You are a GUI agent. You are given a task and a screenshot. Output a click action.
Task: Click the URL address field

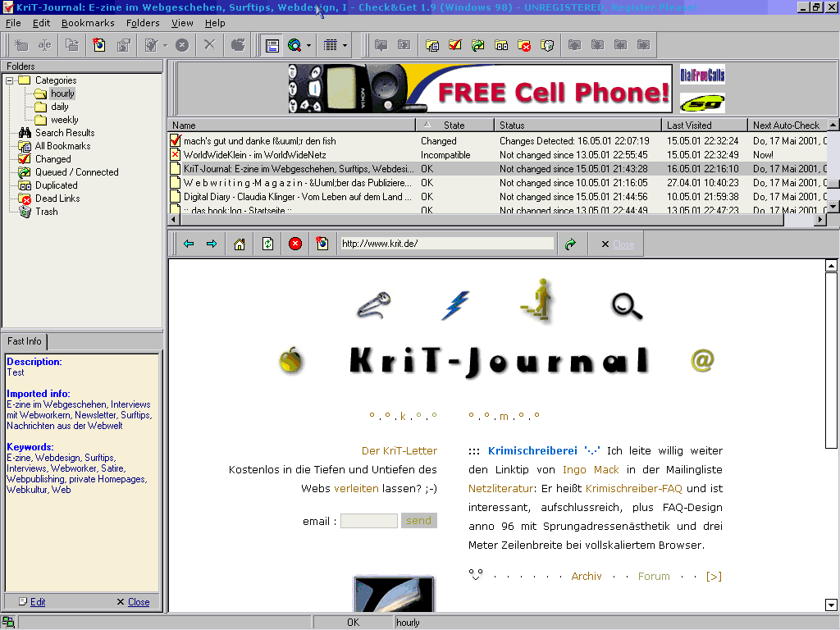[x=447, y=244]
